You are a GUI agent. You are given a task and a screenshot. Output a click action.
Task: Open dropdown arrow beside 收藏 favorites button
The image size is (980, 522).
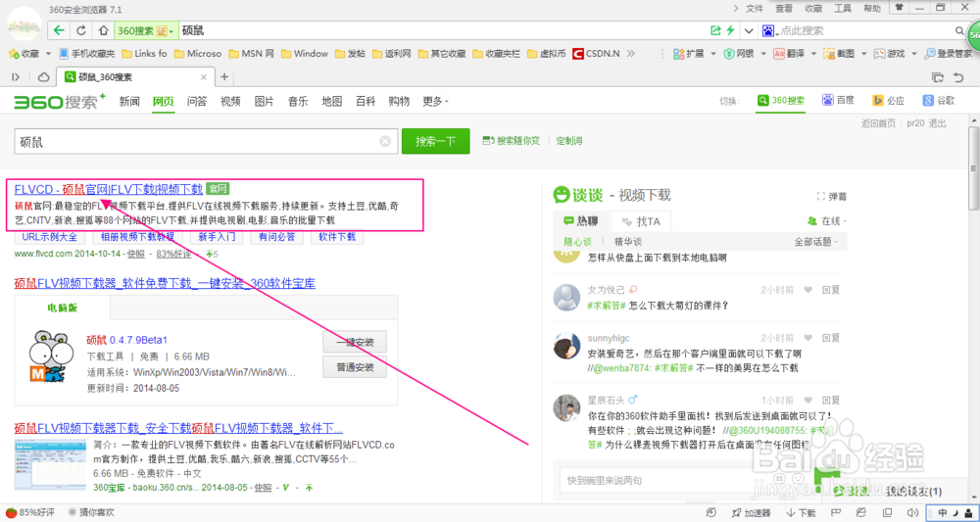point(48,54)
